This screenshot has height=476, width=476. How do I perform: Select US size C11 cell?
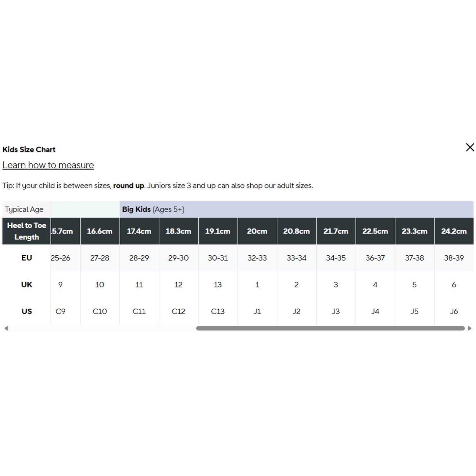pos(139,311)
